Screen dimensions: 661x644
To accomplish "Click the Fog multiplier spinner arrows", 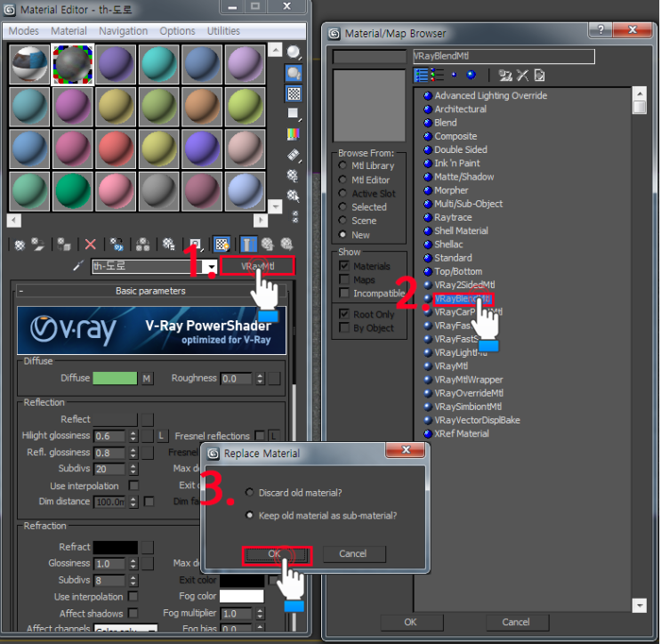I will point(260,613).
